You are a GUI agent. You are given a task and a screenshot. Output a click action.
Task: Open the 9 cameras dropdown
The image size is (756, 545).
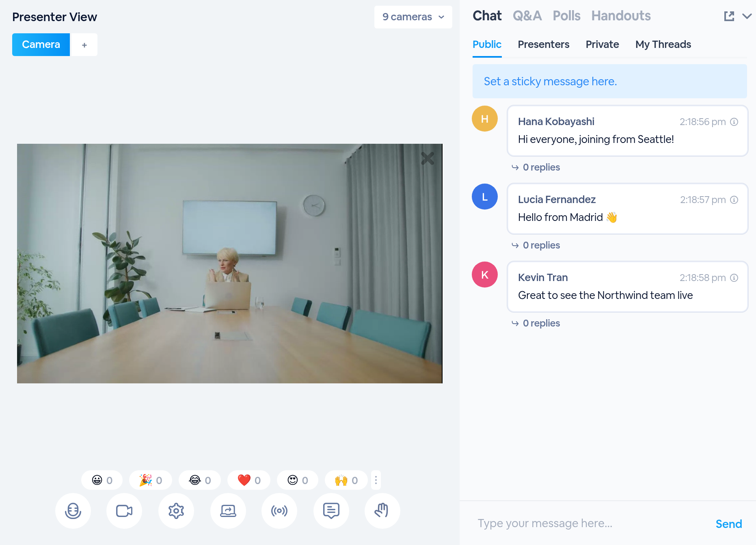click(x=413, y=17)
